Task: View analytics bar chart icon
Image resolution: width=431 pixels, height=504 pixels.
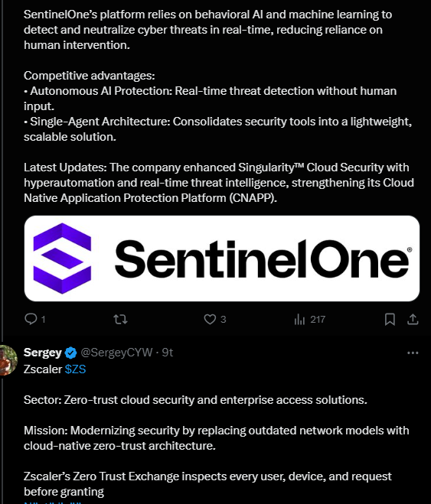Action: (x=299, y=319)
